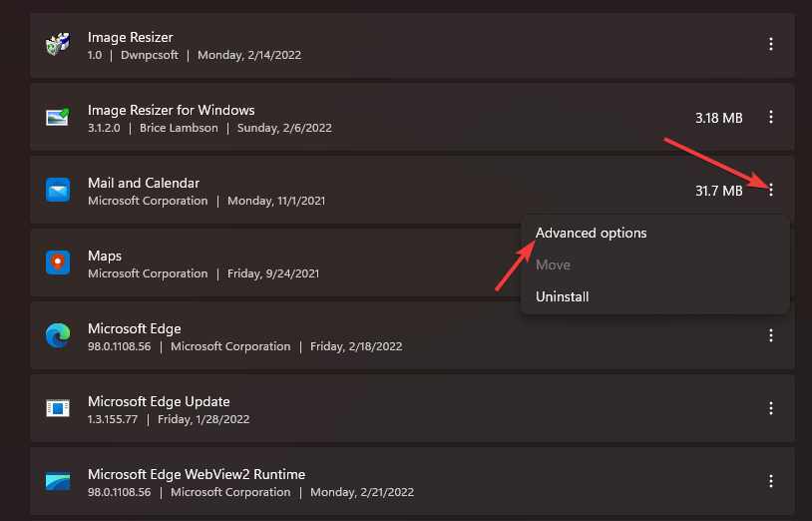This screenshot has width=812, height=521.
Task: Click the Image Resizer app icon
Action: click(x=57, y=45)
